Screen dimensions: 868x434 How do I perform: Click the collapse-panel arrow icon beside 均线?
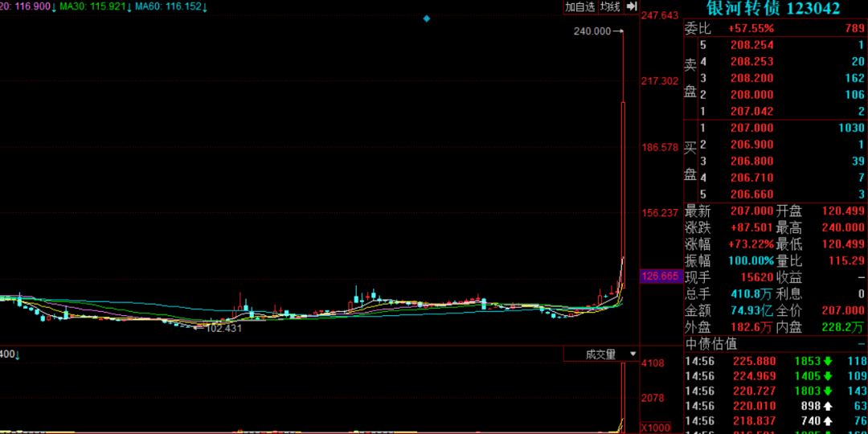(632, 6)
